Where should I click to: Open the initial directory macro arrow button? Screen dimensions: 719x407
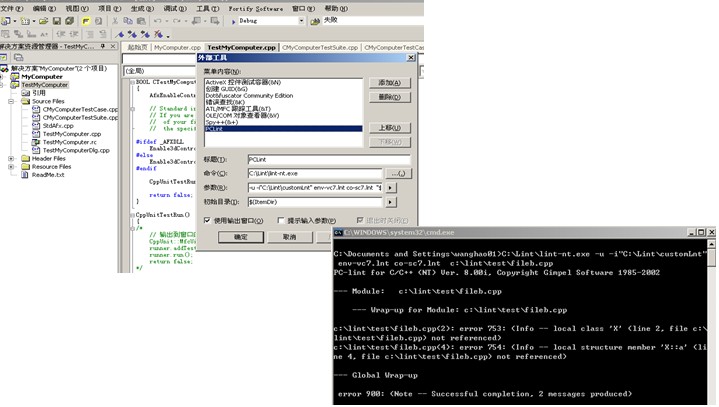tap(391, 202)
